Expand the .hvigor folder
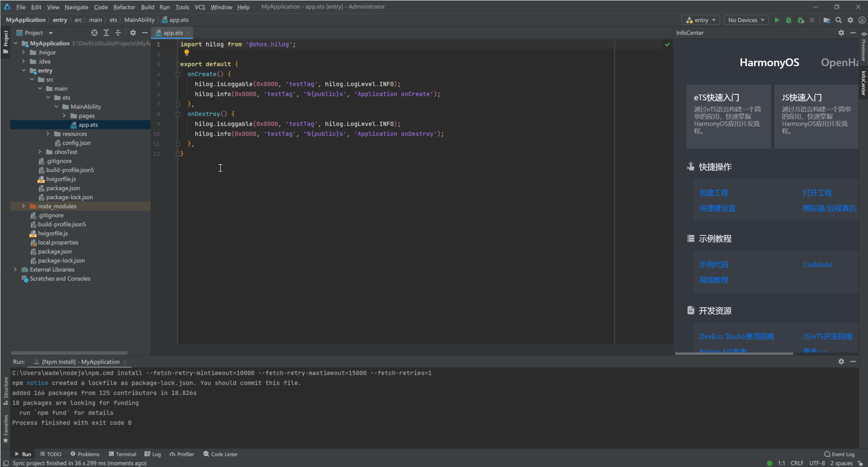This screenshot has height=467, width=868. (x=24, y=52)
